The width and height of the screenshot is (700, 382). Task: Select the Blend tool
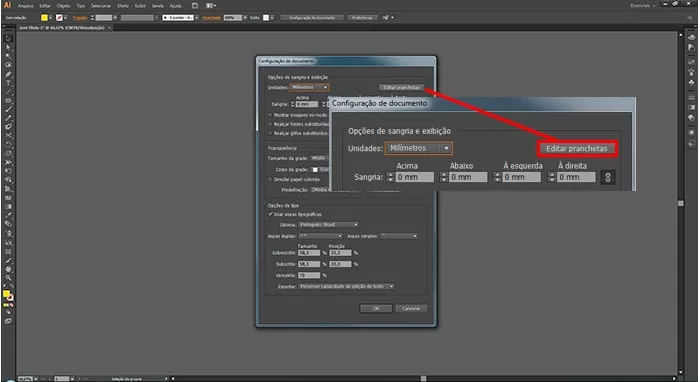[x=8, y=224]
